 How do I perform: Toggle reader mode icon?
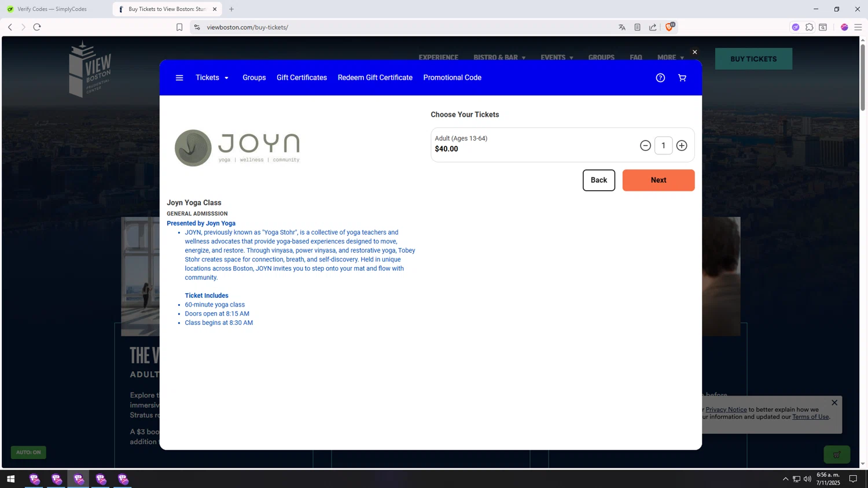click(x=637, y=27)
